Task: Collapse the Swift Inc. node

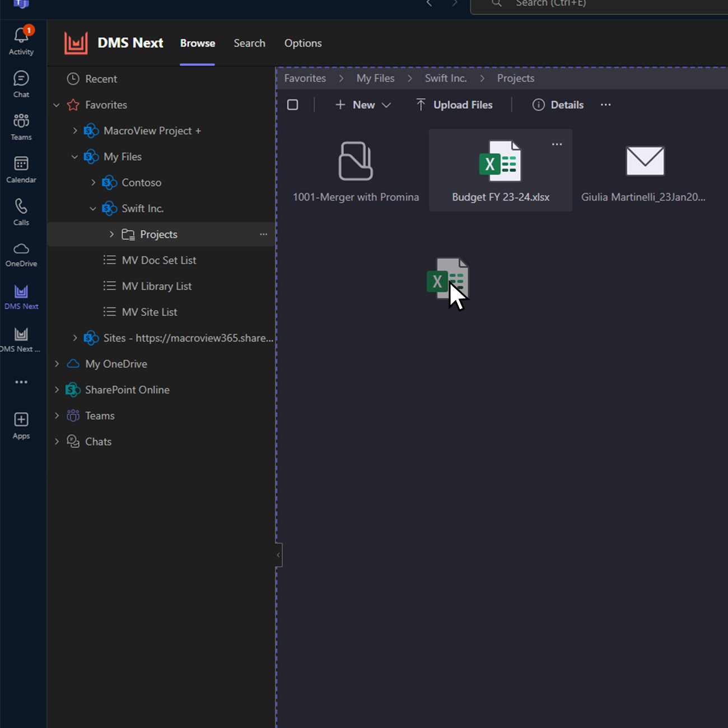Action: click(x=94, y=208)
